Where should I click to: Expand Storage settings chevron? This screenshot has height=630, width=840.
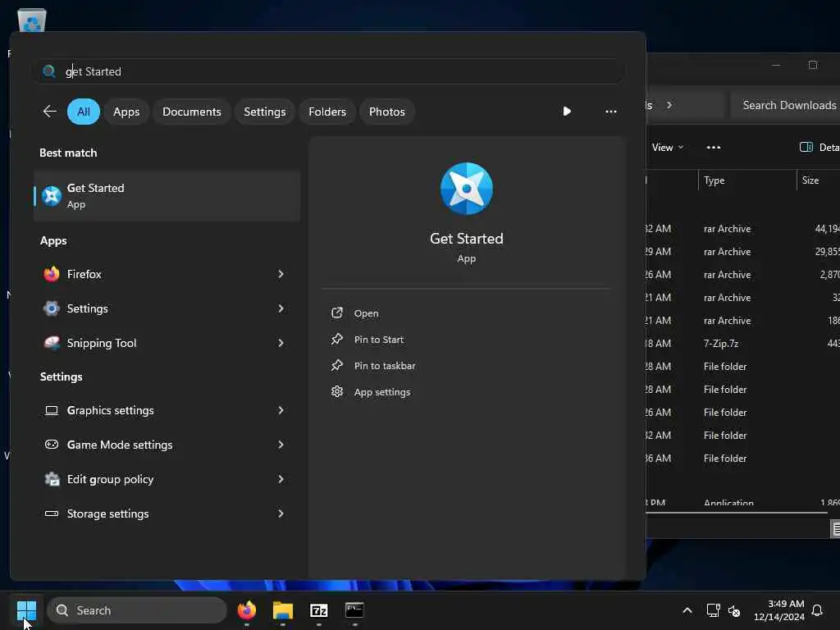[x=281, y=514]
